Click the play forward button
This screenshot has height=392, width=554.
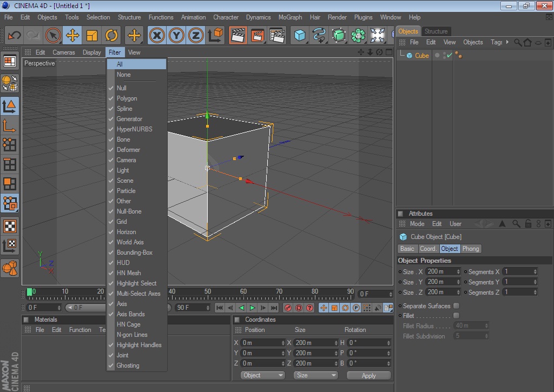point(252,308)
